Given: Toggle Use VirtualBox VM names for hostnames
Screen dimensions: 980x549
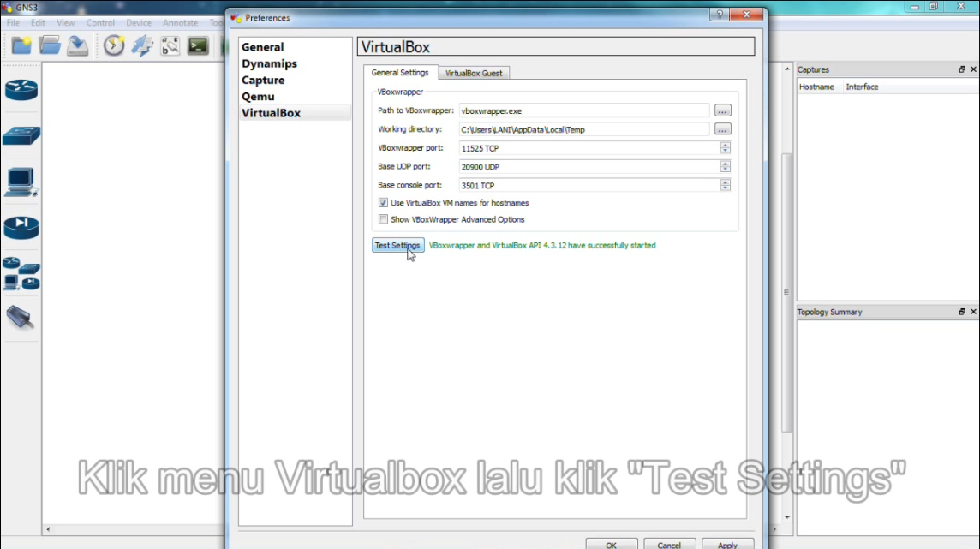Looking at the screenshot, I should pyautogui.click(x=383, y=203).
